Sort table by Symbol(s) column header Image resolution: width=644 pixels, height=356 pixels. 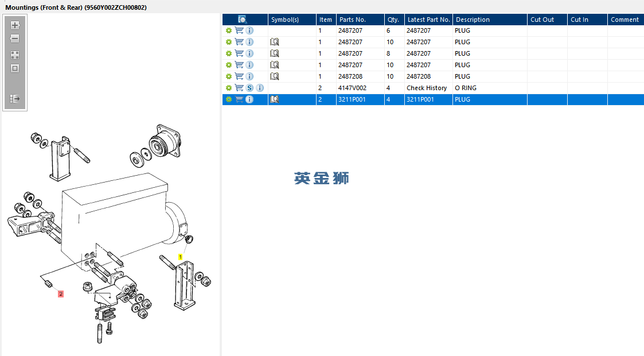point(292,20)
